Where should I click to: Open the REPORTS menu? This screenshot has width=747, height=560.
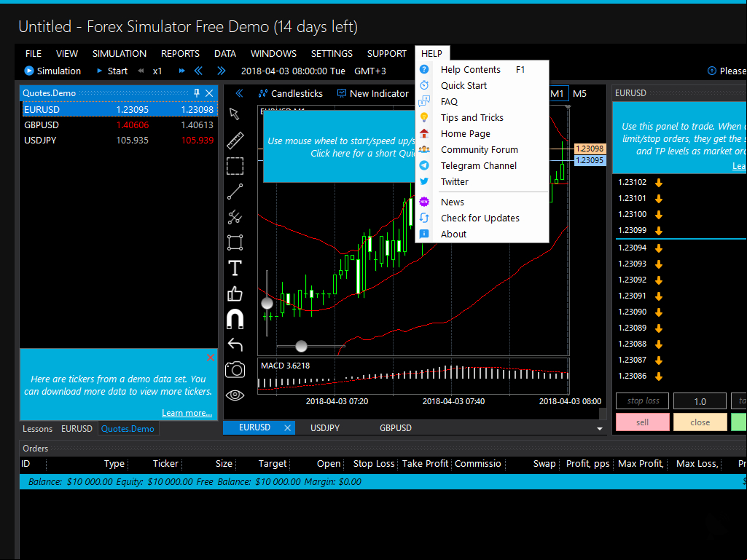tap(180, 53)
